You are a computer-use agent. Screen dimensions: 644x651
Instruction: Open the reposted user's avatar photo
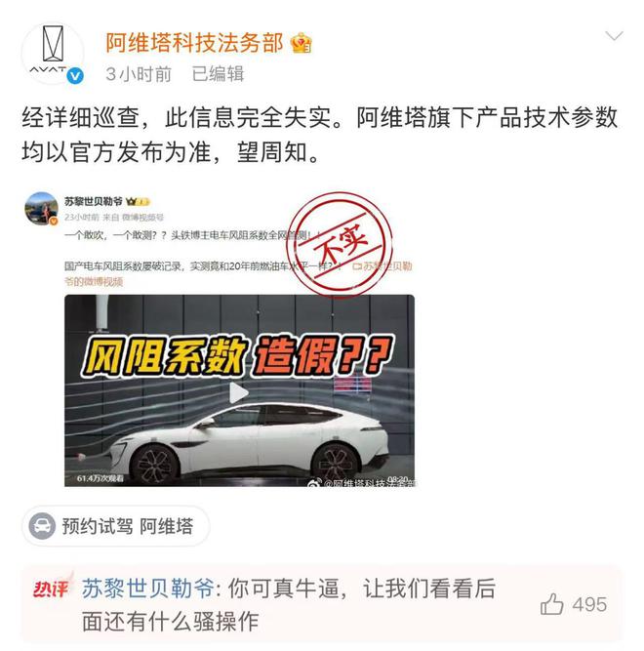click(41, 208)
